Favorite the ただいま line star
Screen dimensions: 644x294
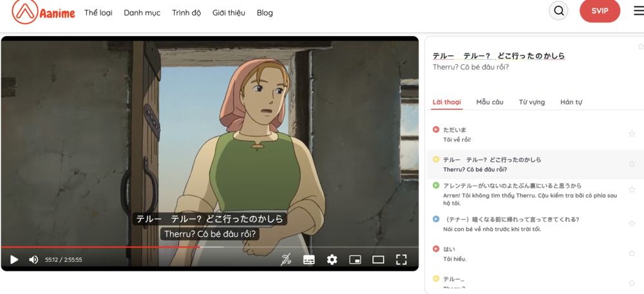(632, 134)
